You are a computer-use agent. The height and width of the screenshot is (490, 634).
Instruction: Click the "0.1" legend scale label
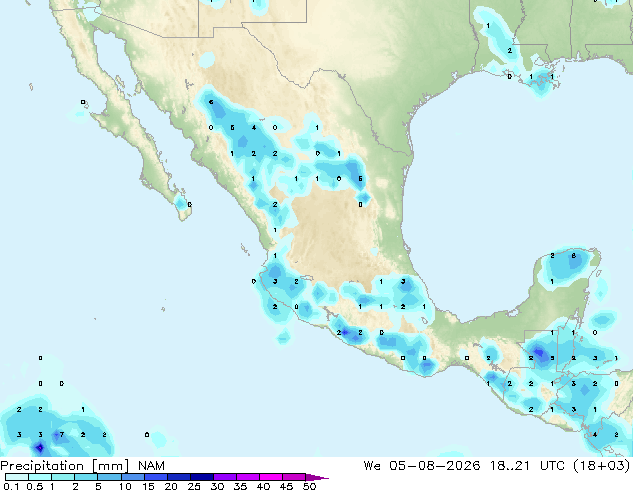11,486
